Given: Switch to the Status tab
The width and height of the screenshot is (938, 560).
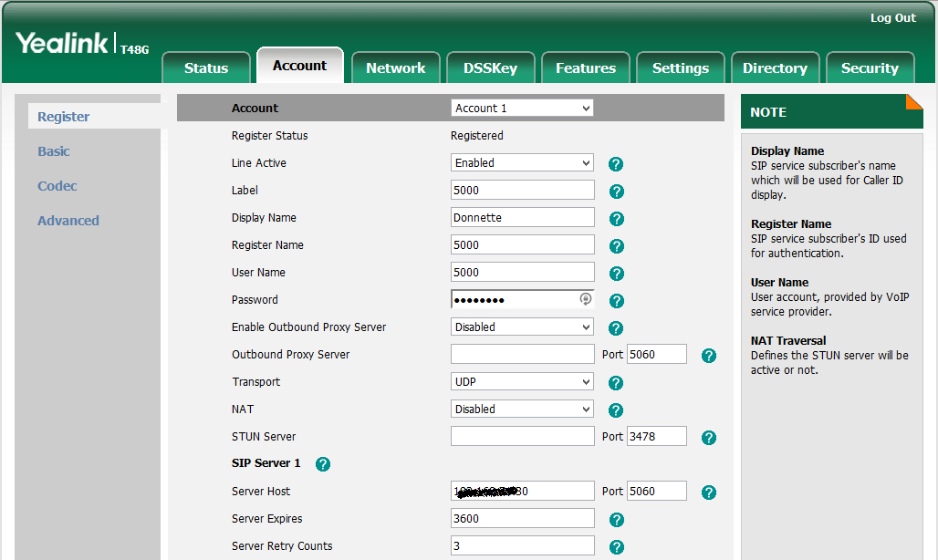Looking at the screenshot, I should 206,67.
